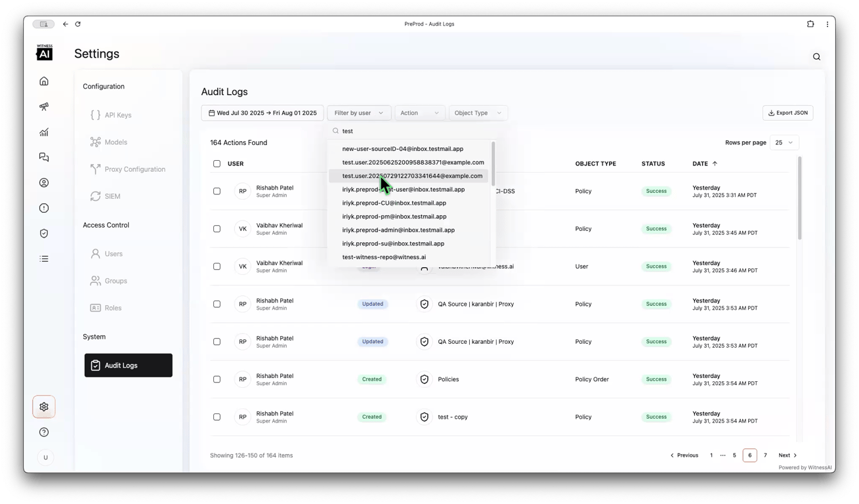Reload the page with refresh icon
This screenshot has width=859, height=504.
coord(78,24)
